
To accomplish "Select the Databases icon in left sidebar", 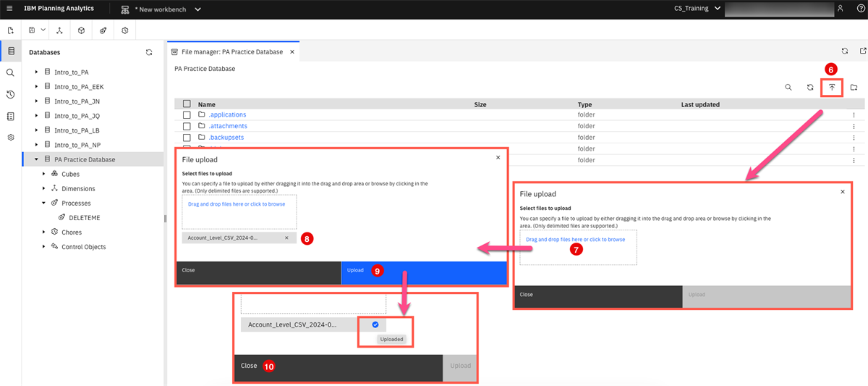I will pos(10,51).
